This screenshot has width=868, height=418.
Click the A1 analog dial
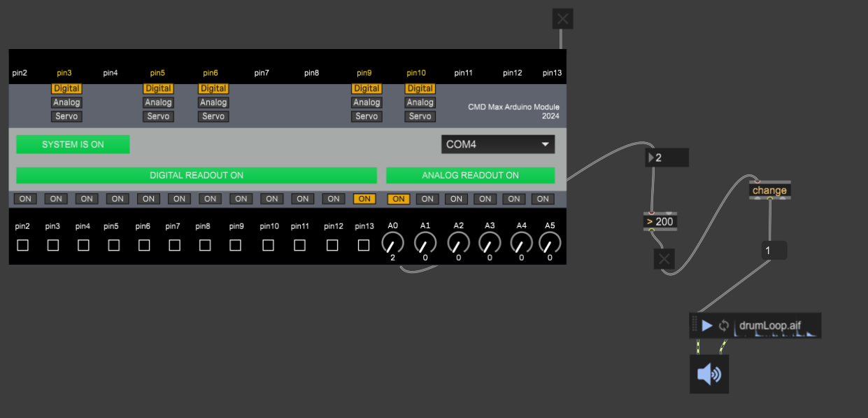(x=425, y=243)
